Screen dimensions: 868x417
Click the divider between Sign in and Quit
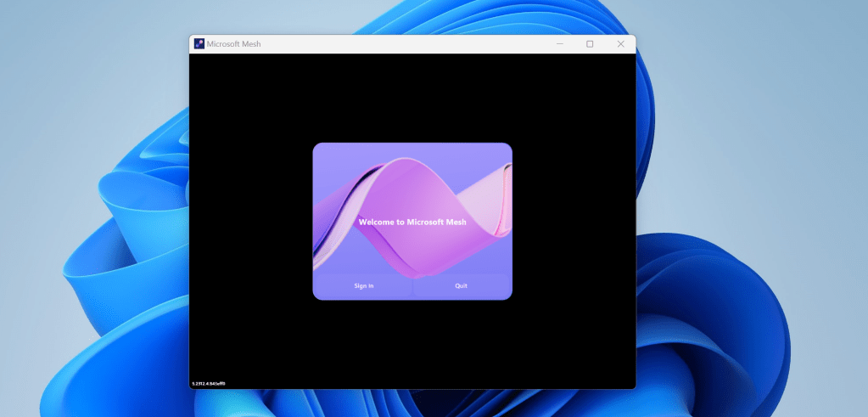pyautogui.click(x=412, y=286)
